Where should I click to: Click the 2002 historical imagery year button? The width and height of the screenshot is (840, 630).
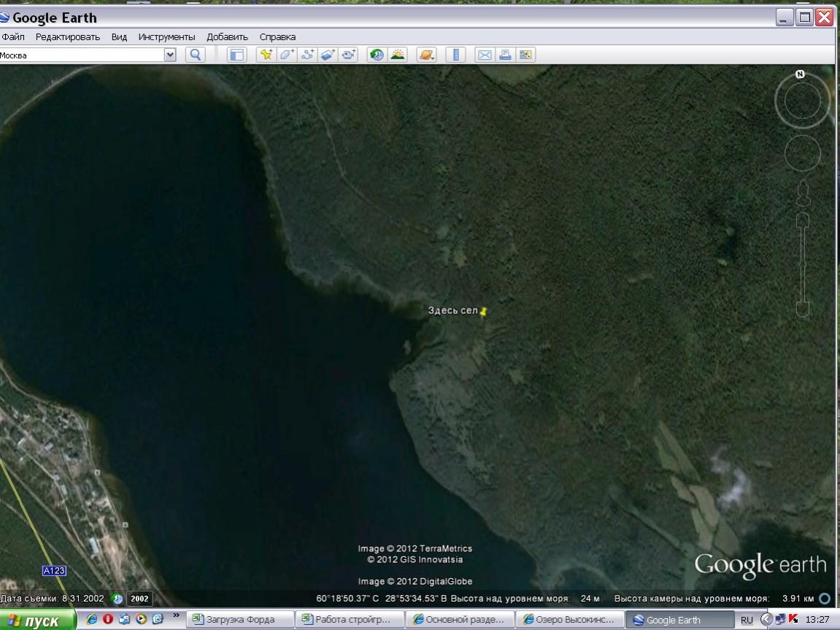coord(139,599)
